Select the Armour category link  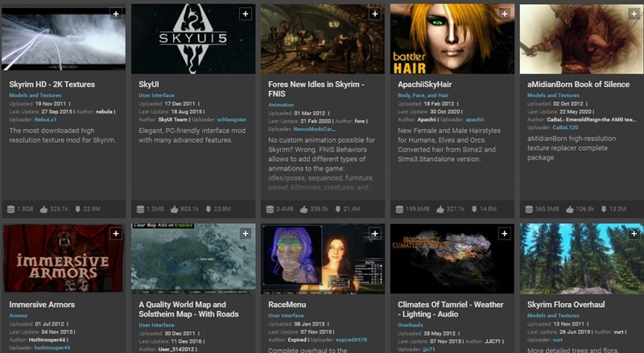19,316
